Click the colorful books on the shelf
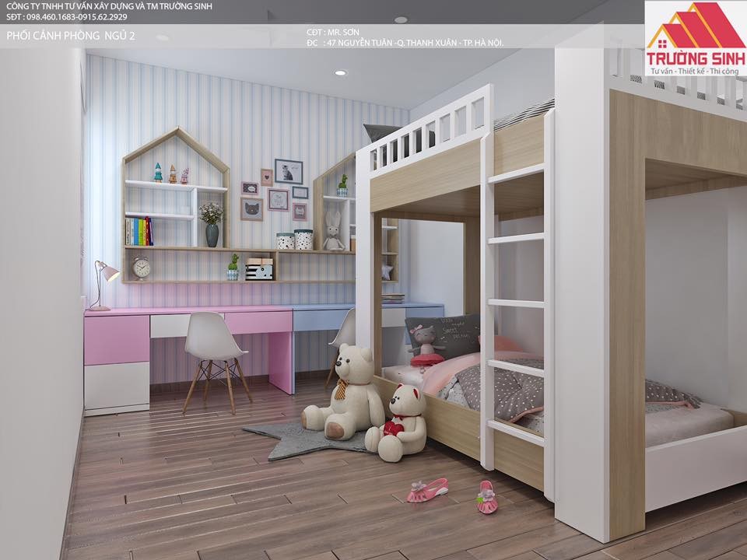Screen dimensions: 747x560 [x=139, y=232]
